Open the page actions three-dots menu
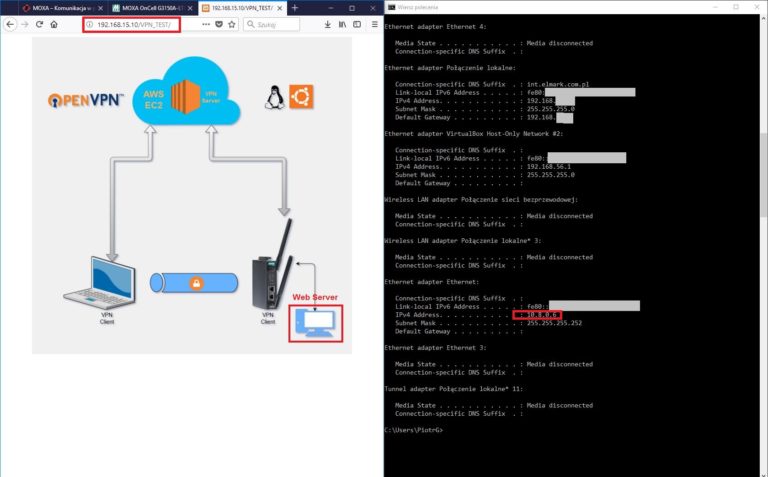 [x=206, y=24]
